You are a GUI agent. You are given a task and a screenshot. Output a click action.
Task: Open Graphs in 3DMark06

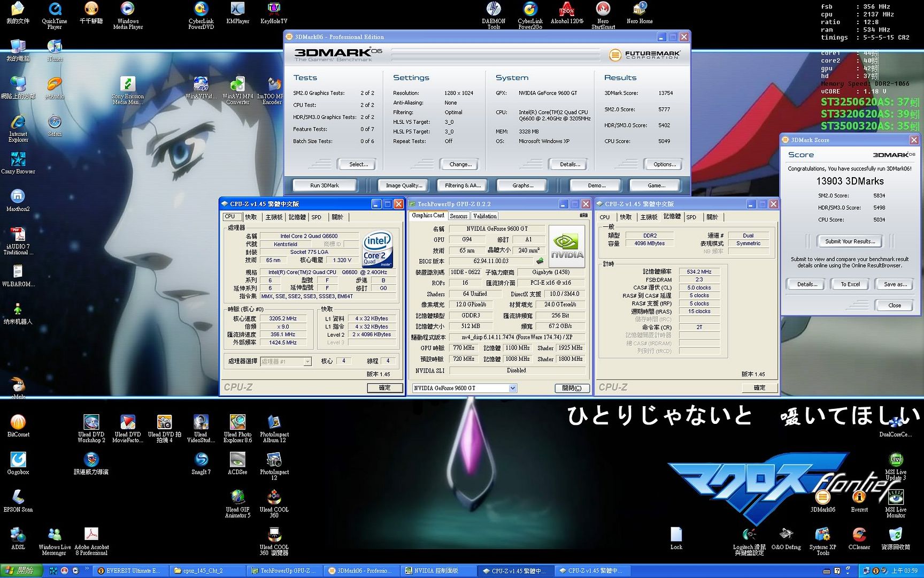(x=522, y=185)
